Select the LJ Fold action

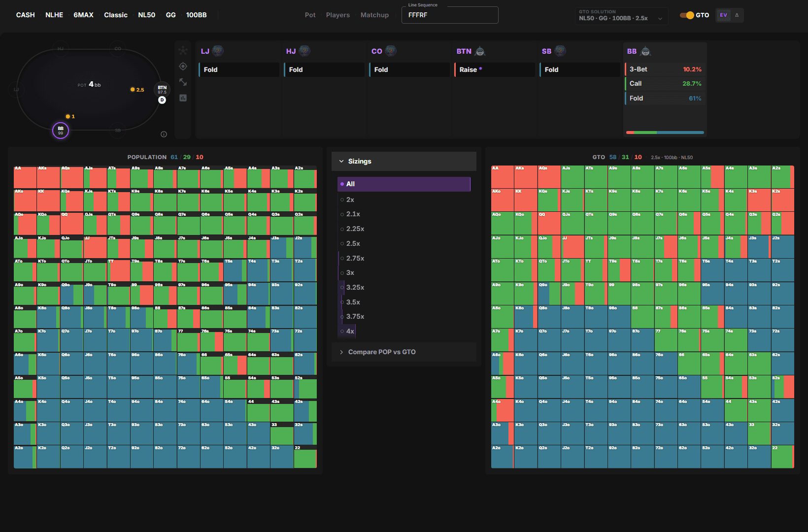coord(239,69)
